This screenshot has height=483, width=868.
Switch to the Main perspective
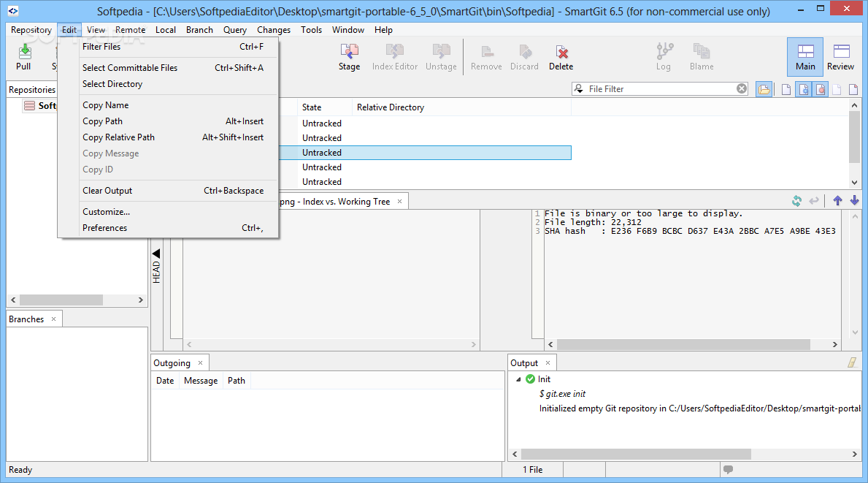pos(805,57)
